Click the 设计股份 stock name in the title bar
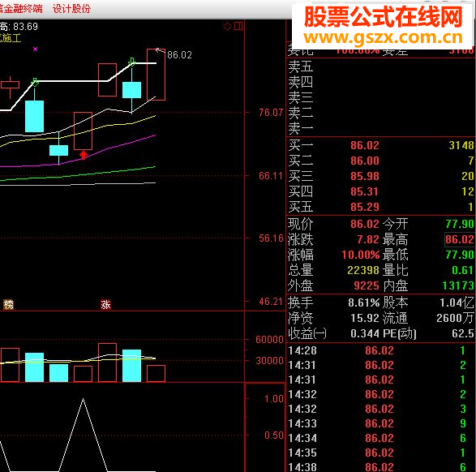Image resolution: width=476 pixels, height=472 pixels. click(71, 8)
